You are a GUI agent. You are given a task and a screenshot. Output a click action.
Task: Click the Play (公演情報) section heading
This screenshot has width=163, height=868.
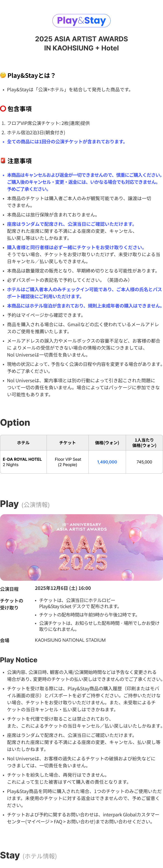[x=25, y=504]
